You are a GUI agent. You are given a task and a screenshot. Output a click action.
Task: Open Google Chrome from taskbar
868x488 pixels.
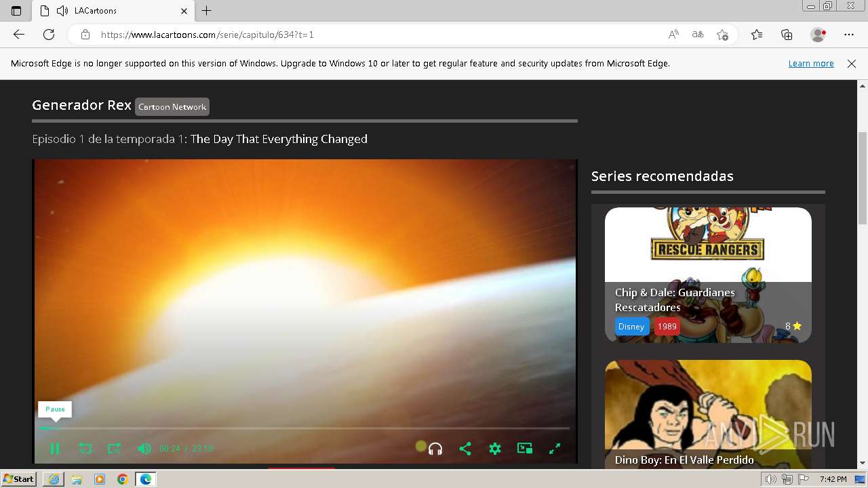122,479
